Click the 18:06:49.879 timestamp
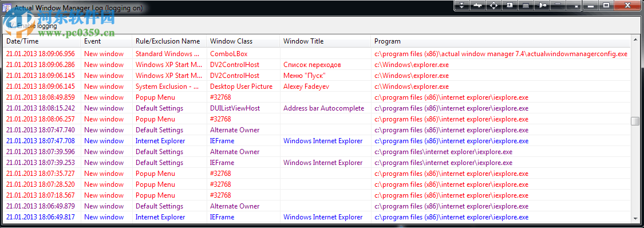 point(41,206)
